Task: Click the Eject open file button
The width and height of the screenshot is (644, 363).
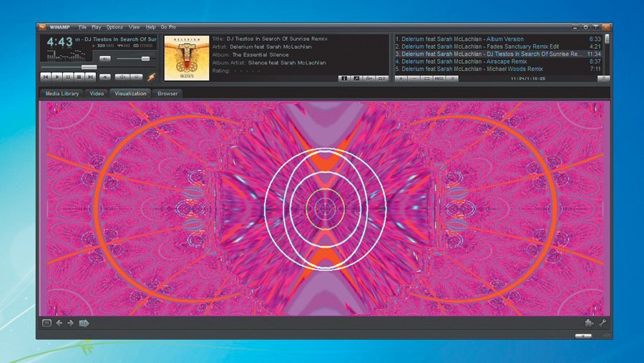Action: coord(105,76)
